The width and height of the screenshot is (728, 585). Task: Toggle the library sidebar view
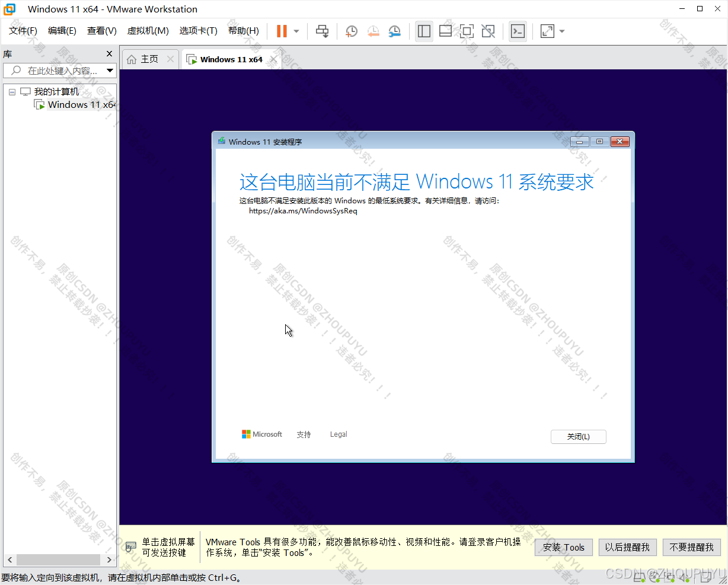(424, 31)
